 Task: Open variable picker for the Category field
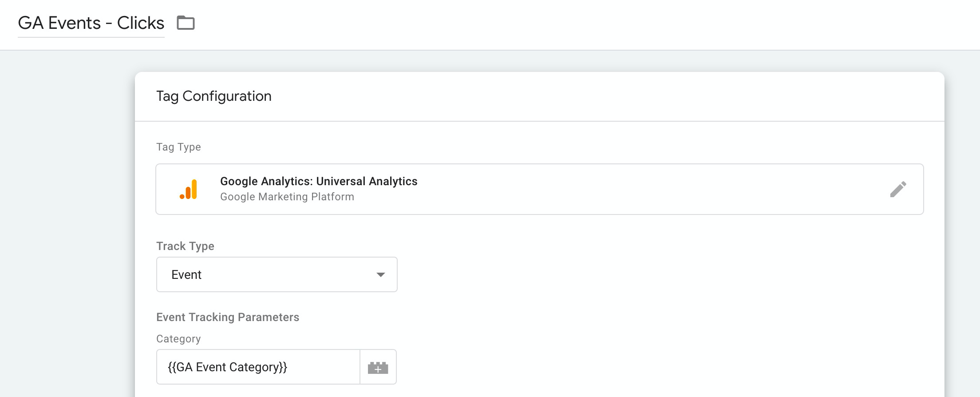point(378,367)
